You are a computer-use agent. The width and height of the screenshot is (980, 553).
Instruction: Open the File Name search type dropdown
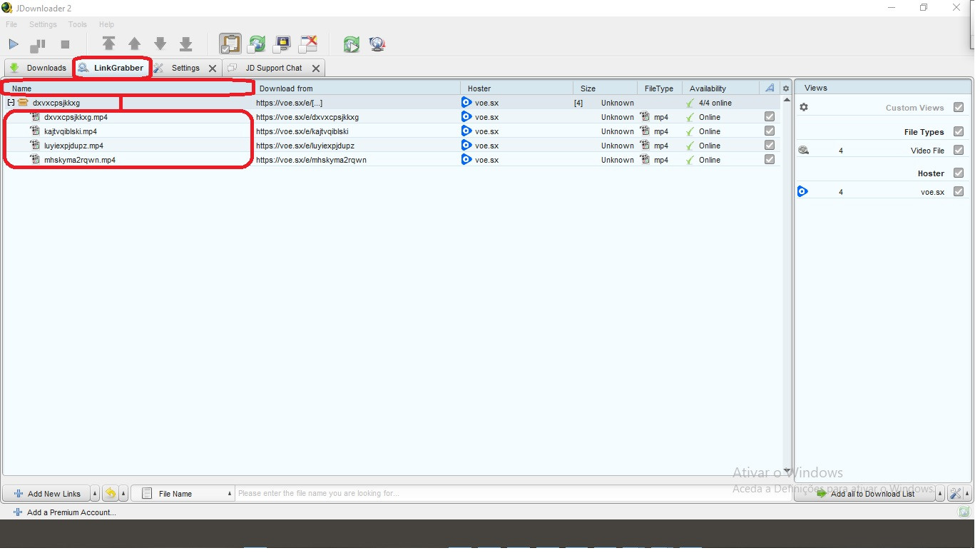point(183,493)
